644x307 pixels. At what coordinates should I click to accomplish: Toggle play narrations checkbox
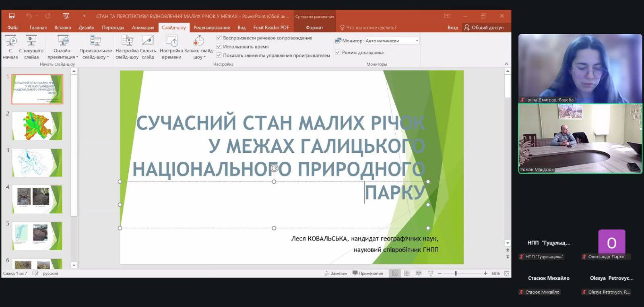[219, 38]
